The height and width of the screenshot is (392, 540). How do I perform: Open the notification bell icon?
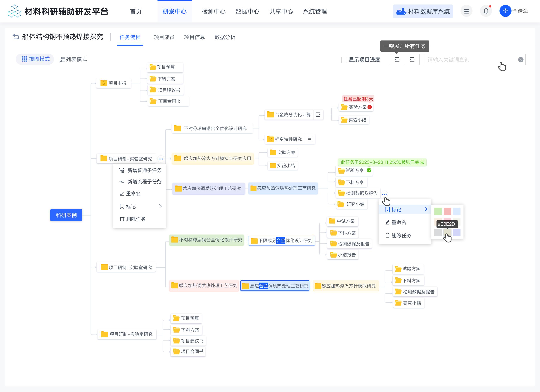coord(486,11)
